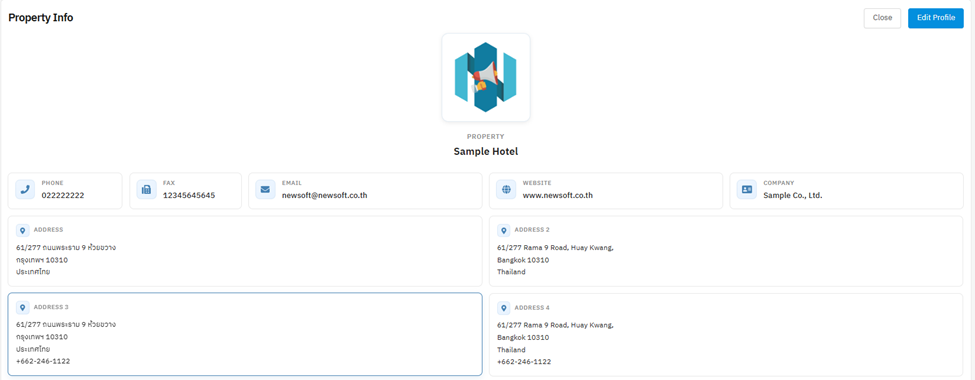Click the website www.newsoft.co.th
Image resolution: width=975 pixels, height=380 pixels.
(x=558, y=195)
